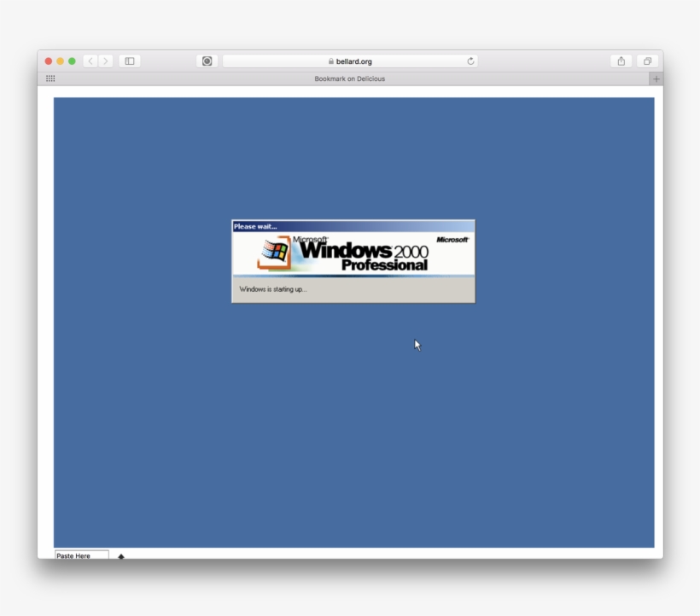
Task: Click the bellard.org address bar
Action: coord(350,61)
